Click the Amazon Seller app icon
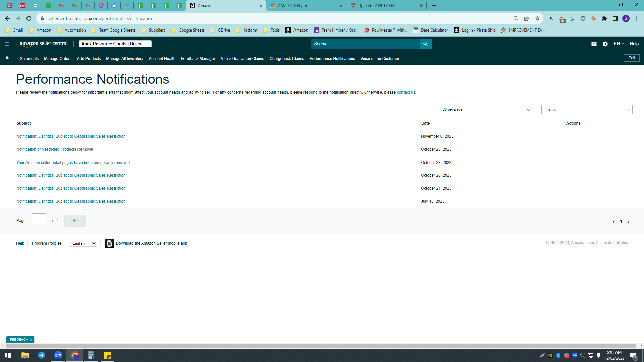This screenshot has height=362, width=644. point(109,243)
